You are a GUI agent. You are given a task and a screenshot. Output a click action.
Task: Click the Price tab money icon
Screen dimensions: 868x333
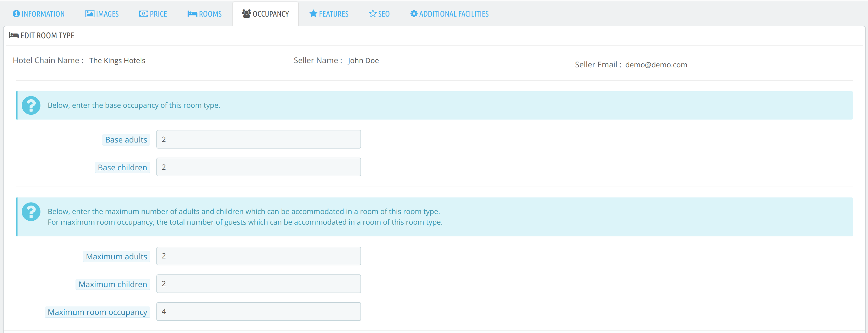click(143, 14)
